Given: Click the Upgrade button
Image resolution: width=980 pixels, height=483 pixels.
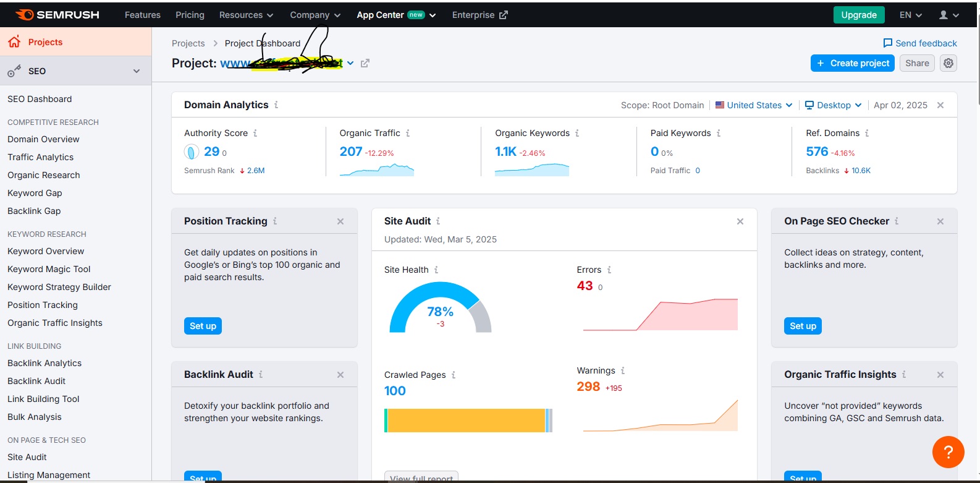Looking at the screenshot, I should click(x=859, y=15).
